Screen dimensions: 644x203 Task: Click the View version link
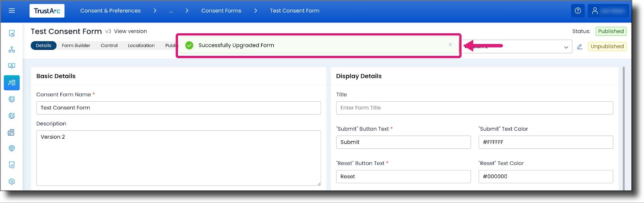pyautogui.click(x=130, y=31)
